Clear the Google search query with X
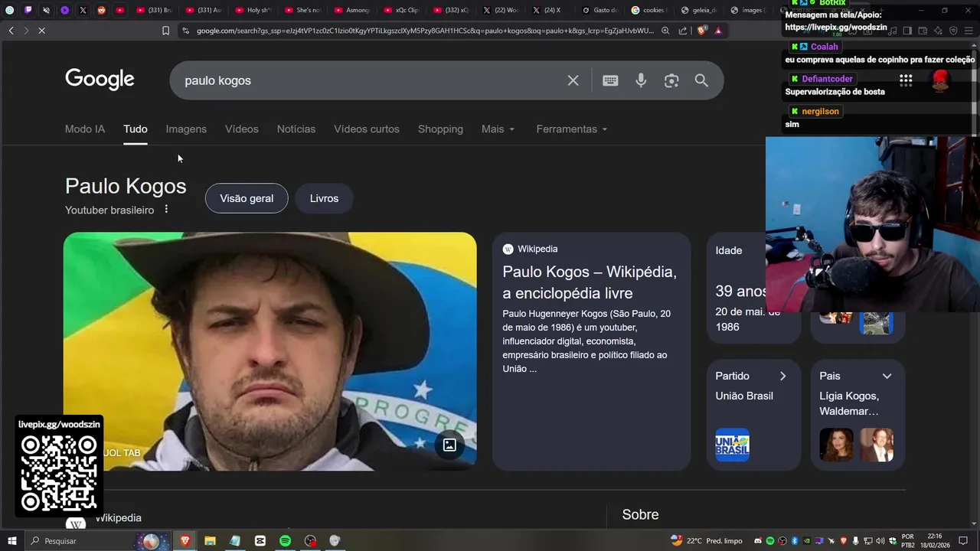This screenshot has width=980, height=551. pos(573,80)
